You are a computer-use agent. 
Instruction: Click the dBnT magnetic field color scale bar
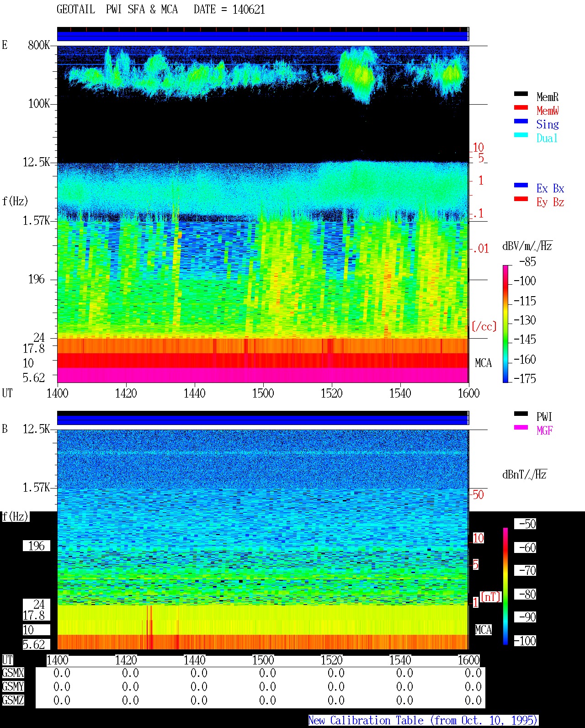click(505, 586)
